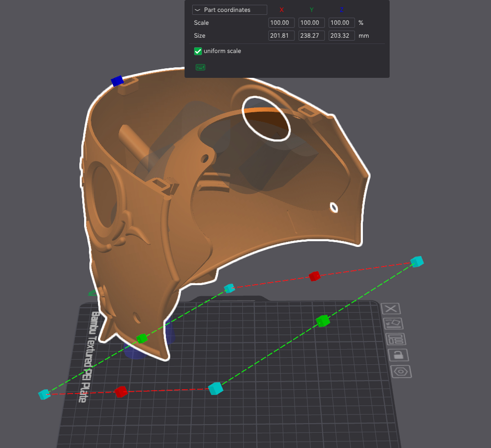
Task: Open plate settings via the hexagon icon
Action: [401, 371]
